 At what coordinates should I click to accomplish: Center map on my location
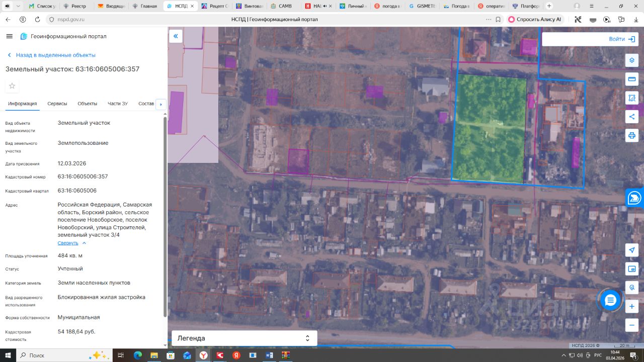click(x=632, y=250)
